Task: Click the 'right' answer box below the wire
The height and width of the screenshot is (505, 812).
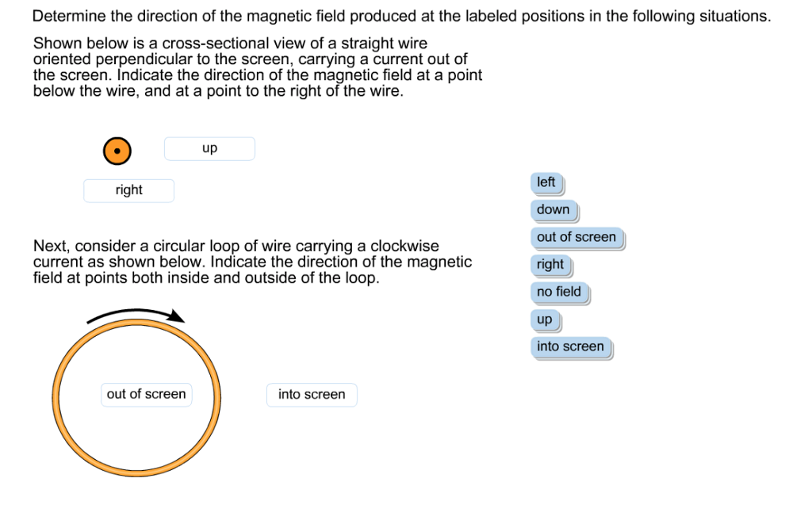Action: pos(128,190)
